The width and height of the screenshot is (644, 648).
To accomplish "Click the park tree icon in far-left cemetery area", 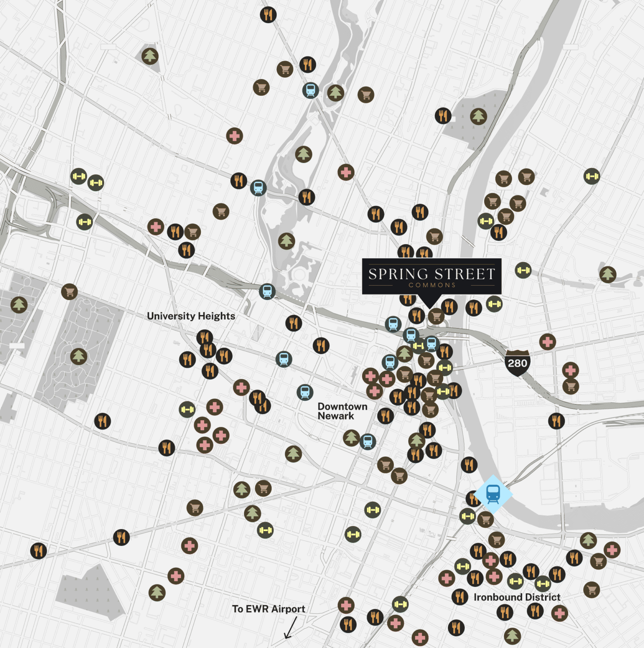I will pos(19,305).
